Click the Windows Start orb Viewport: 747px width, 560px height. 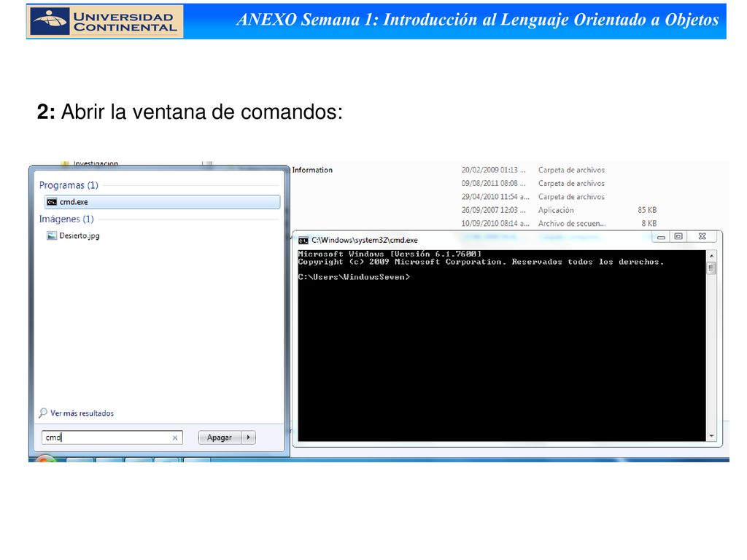(x=45, y=459)
